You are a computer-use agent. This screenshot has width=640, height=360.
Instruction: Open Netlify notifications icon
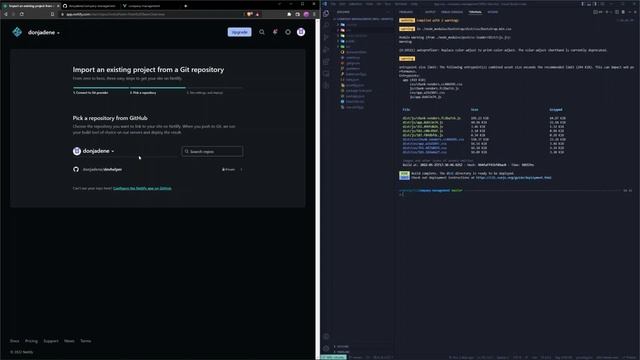point(275,32)
